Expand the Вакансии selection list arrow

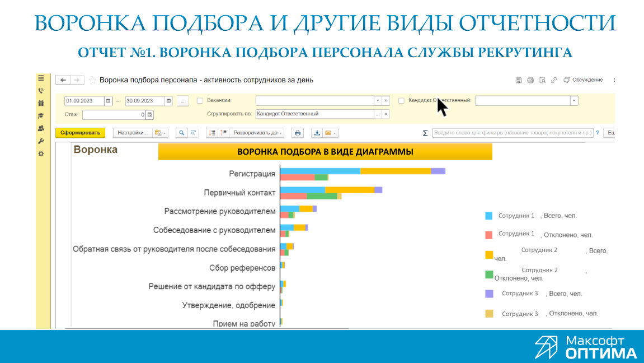point(377,100)
